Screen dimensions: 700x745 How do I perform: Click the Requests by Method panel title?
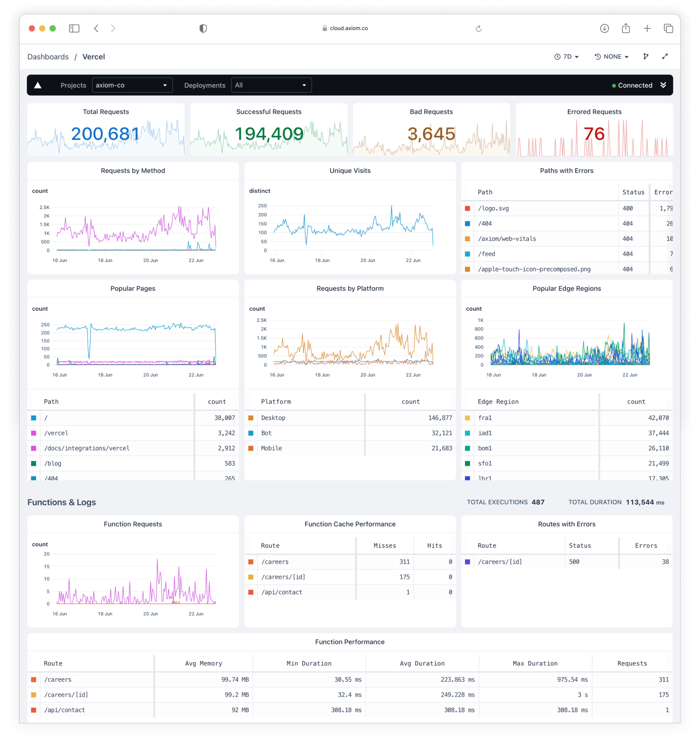point(133,171)
